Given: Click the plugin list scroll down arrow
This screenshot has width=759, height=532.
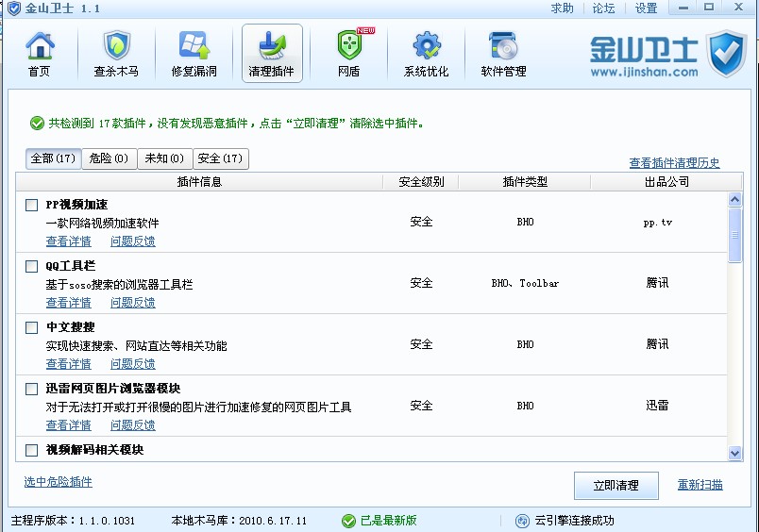Looking at the screenshot, I should tap(734, 453).
